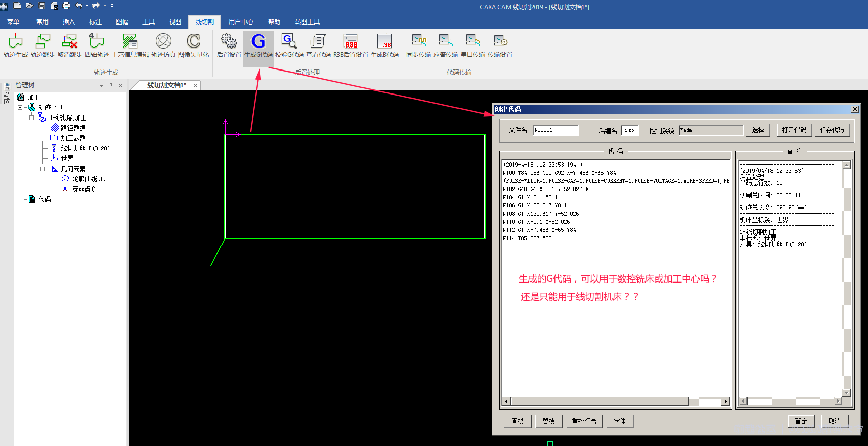Collapse the 几何元素 tree node
The width and height of the screenshot is (868, 446).
click(x=43, y=169)
